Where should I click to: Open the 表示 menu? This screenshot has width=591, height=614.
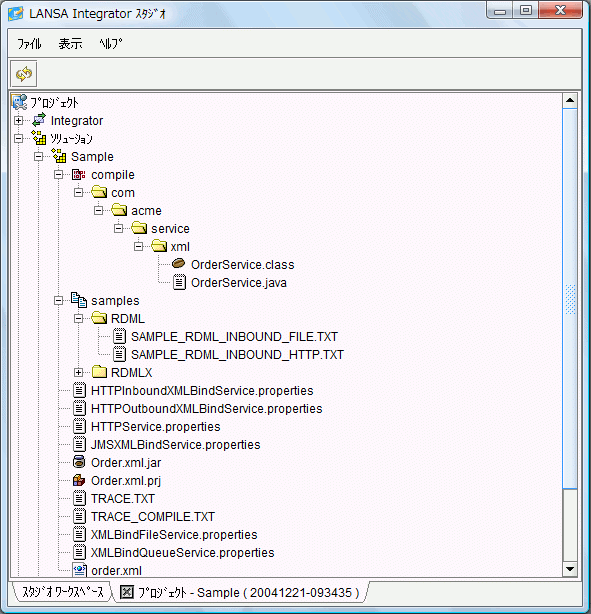tap(70, 43)
